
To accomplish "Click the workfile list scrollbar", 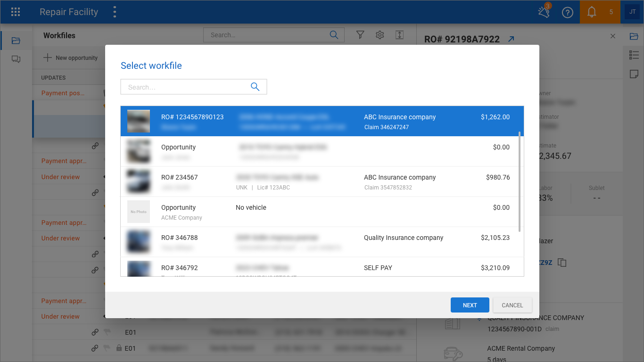I will pyautogui.click(x=520, y=181).
